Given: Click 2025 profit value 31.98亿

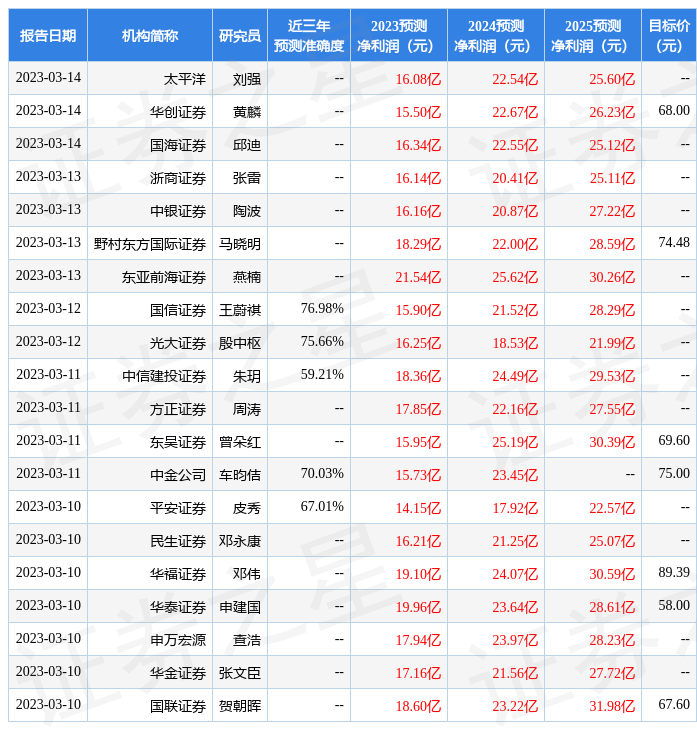Looking at the screenshot, I should 612,707.
